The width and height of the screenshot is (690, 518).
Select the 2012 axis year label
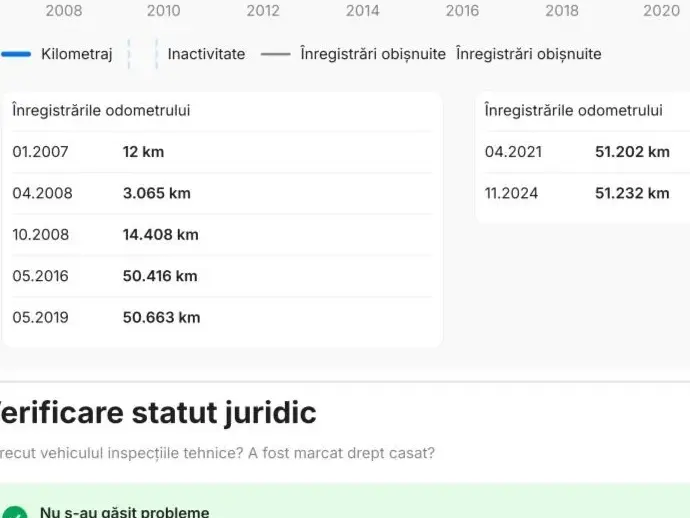pos(263,11)
